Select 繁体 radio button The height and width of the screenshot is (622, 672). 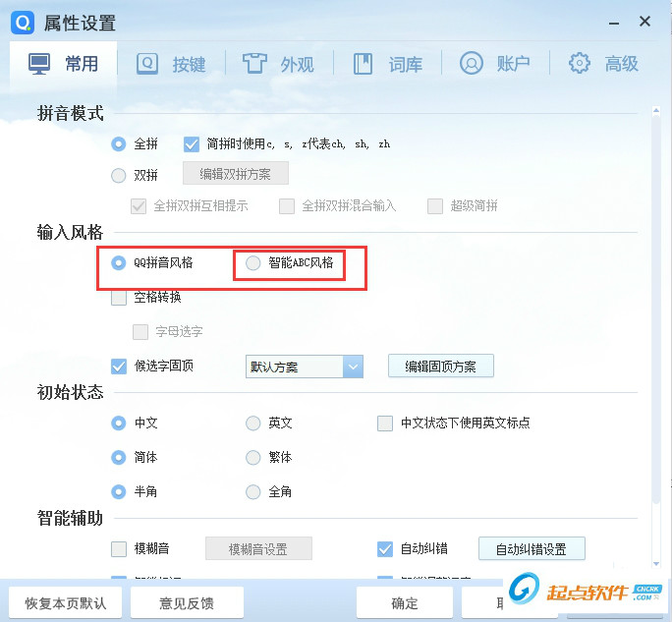coord(252,458)
